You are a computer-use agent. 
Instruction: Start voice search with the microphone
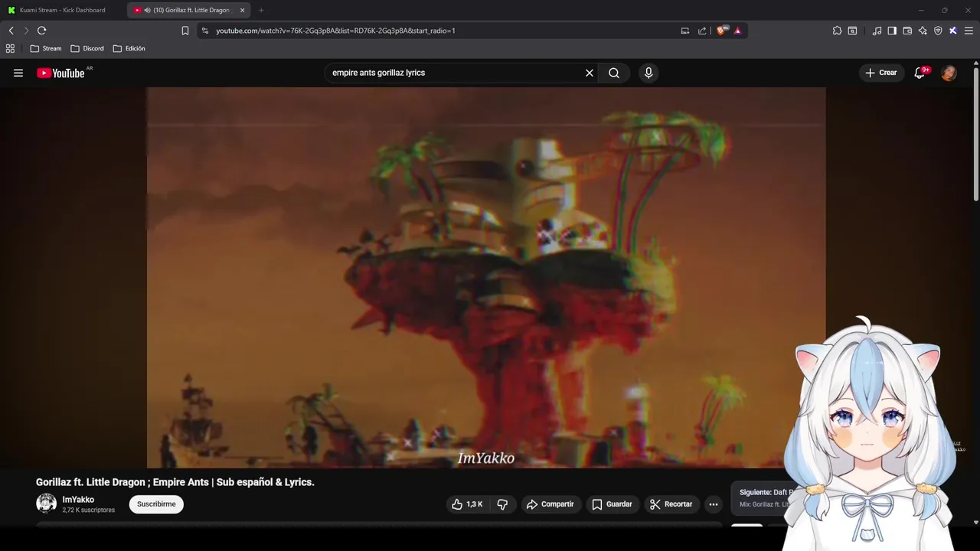[x=648, y=73]
